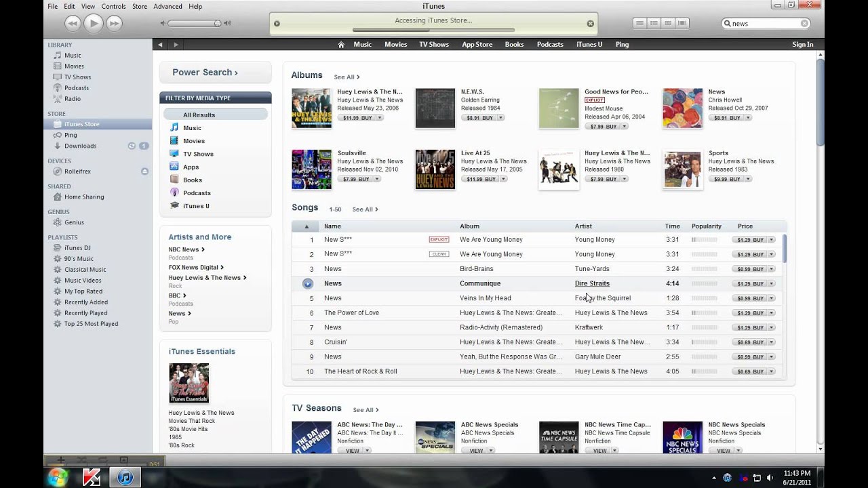The width and height of the screenshot is (868, 488).
Task: Open the Windows Start button
Action: click(x=58, y=477)
